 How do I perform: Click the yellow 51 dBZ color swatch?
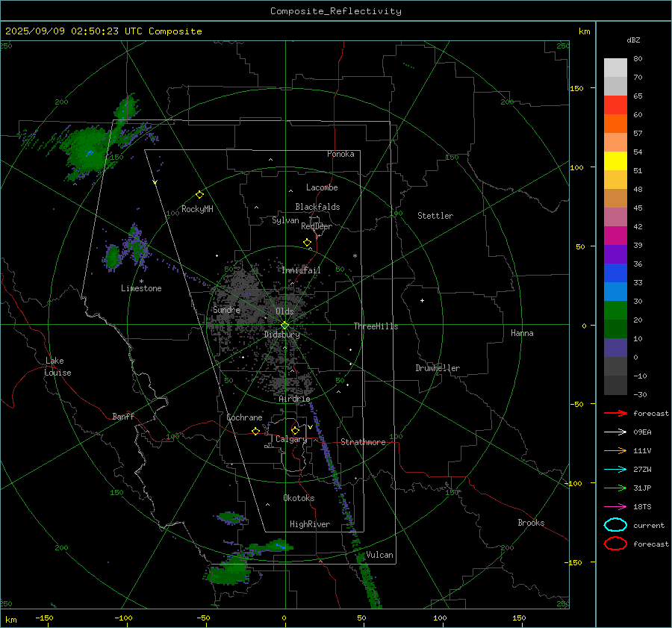pos(615,161)
